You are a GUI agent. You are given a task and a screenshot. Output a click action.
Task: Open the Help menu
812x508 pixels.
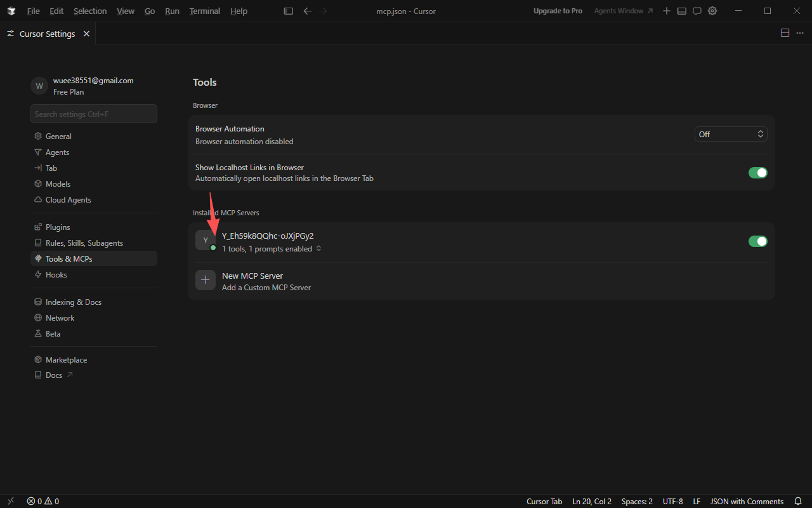coord(239,11)
